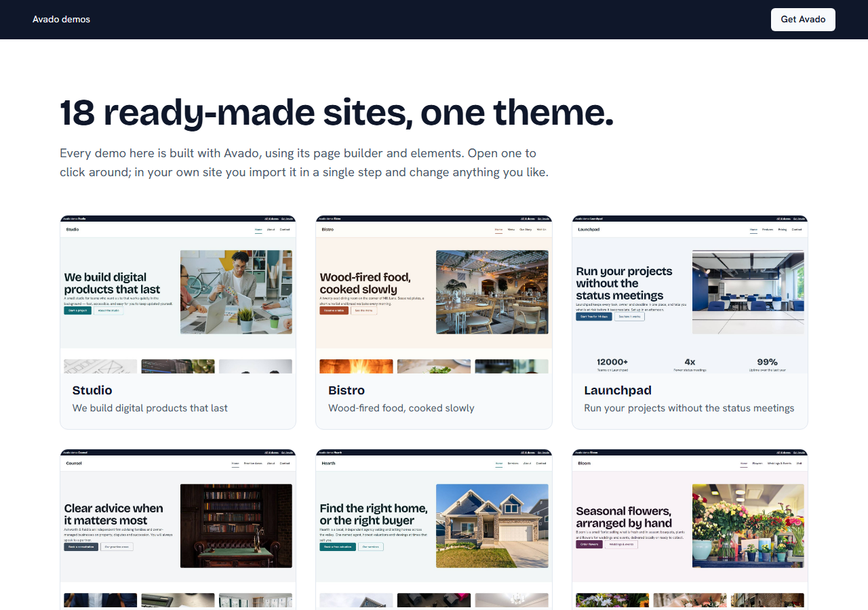
Task: Open the Avado demos home link
Action: (61, 20)
